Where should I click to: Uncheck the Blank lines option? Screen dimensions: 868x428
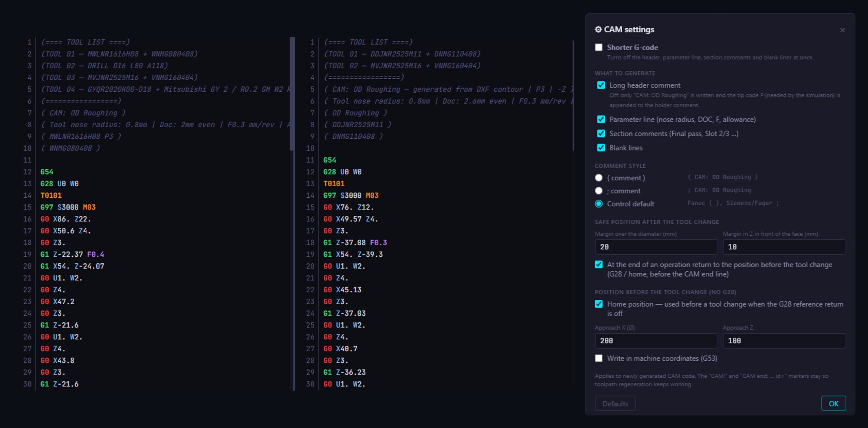click(x=601, y=148)
